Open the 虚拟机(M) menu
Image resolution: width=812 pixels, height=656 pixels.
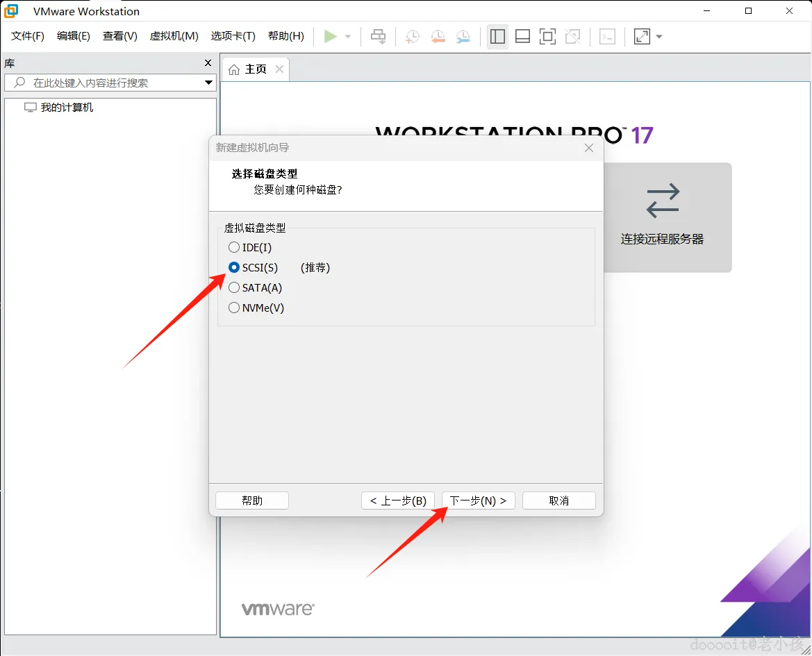point(174,36)
